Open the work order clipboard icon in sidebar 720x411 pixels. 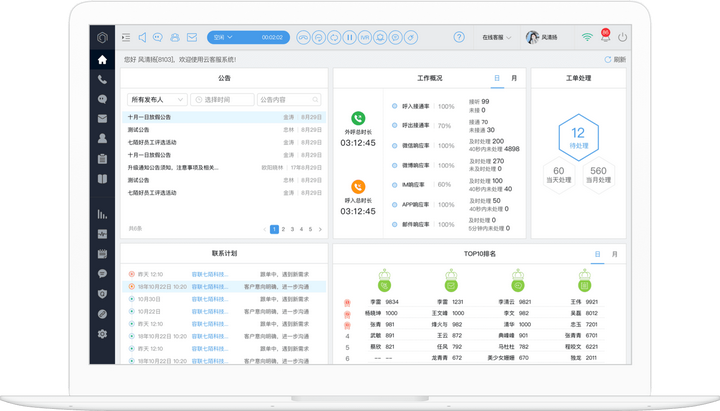click(x=102, y=159)
